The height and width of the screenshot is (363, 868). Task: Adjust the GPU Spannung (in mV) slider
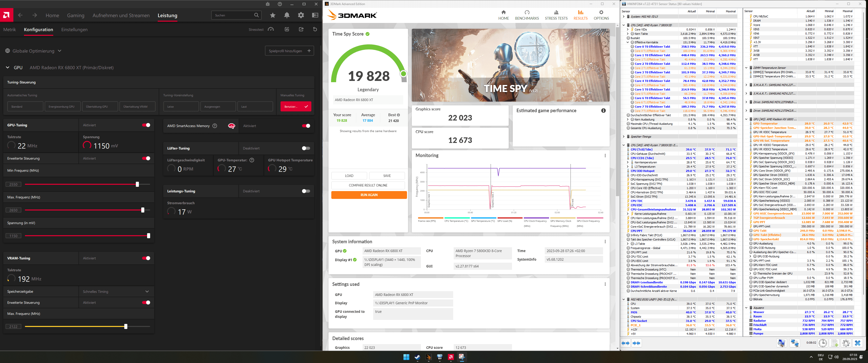coord(149,236)
